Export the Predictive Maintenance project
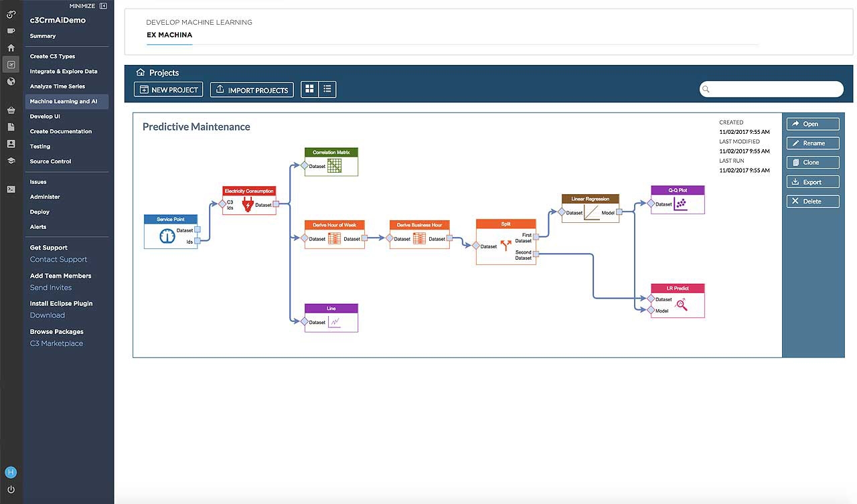857x504 pixels. pyautogui.click(x=813, y=181)
